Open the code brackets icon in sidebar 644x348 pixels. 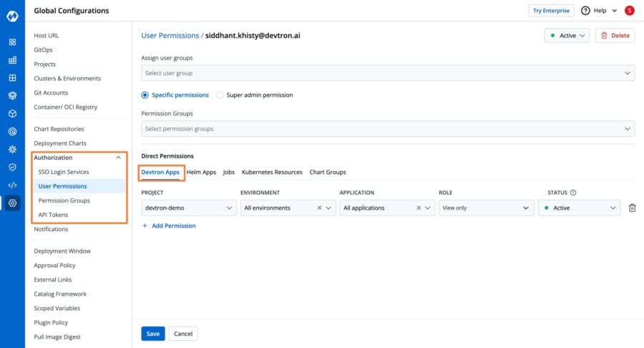[x=12, y=185]
